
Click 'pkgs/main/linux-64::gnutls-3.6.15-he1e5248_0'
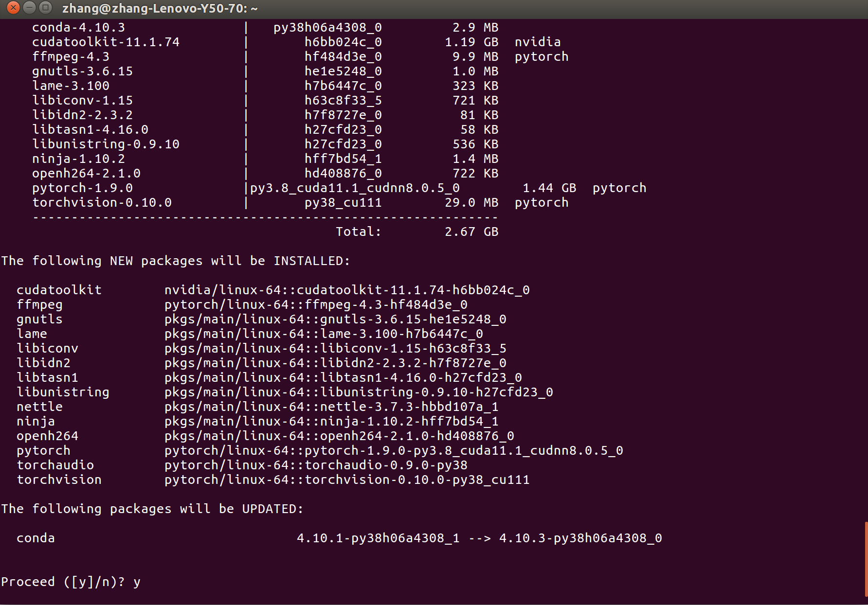(335, 320)
